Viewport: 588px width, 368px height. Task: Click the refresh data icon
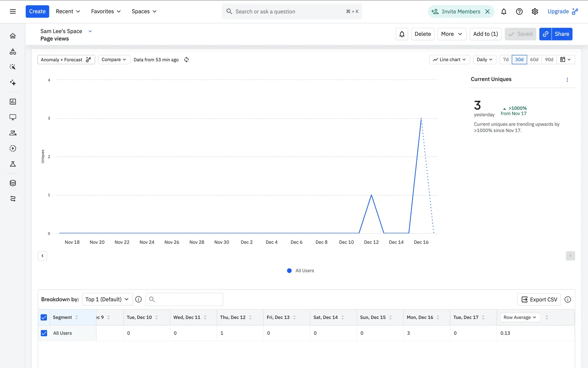[187, 59]
